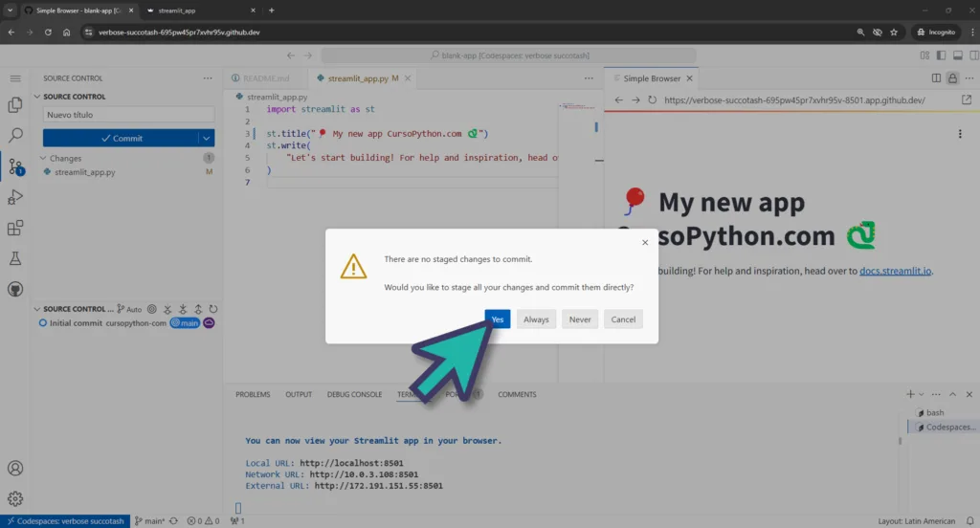Open the COMMENTS panel tab

pos(517,394)
